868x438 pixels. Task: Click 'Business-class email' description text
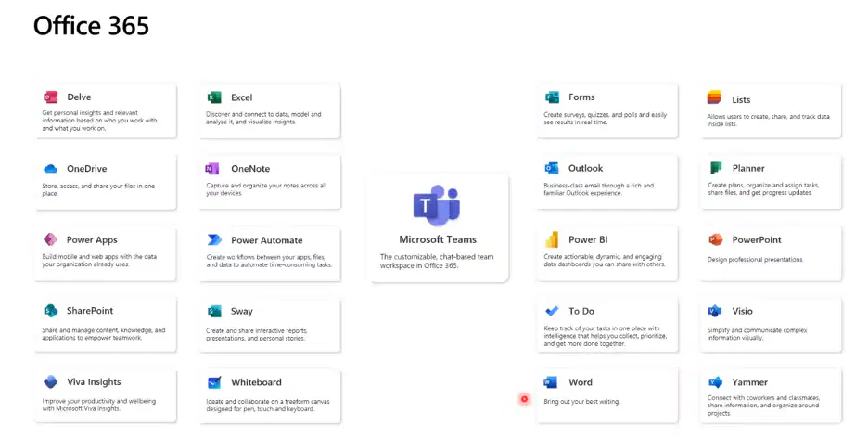click(598, 189)
